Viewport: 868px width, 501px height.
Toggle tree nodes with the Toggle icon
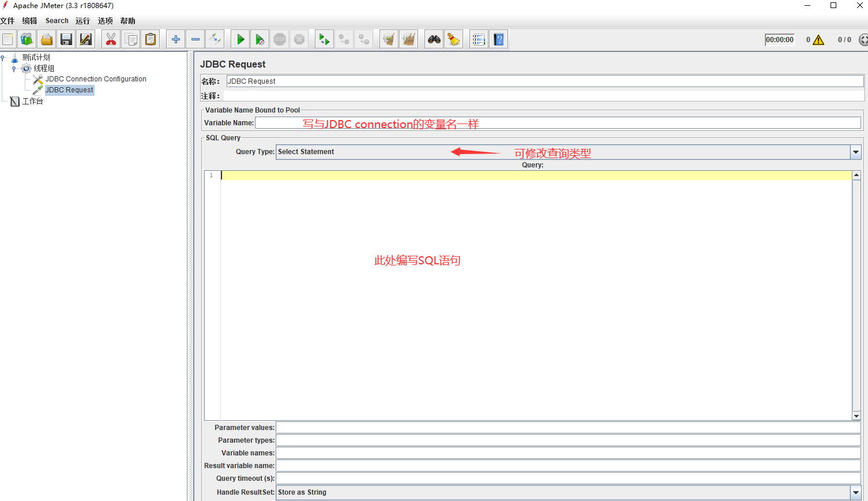point(215,39)
